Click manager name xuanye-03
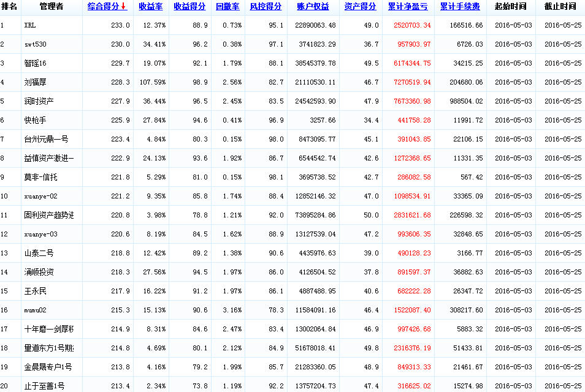This screenshot has height=392, width=585. tap(40, 235)
